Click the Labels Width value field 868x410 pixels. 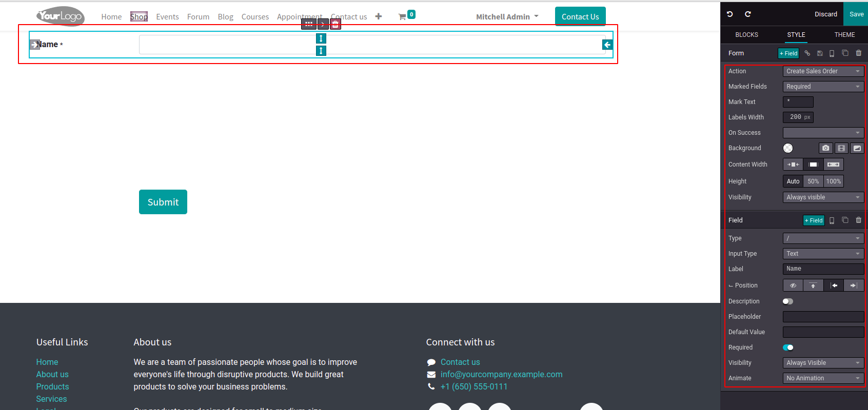798,117
